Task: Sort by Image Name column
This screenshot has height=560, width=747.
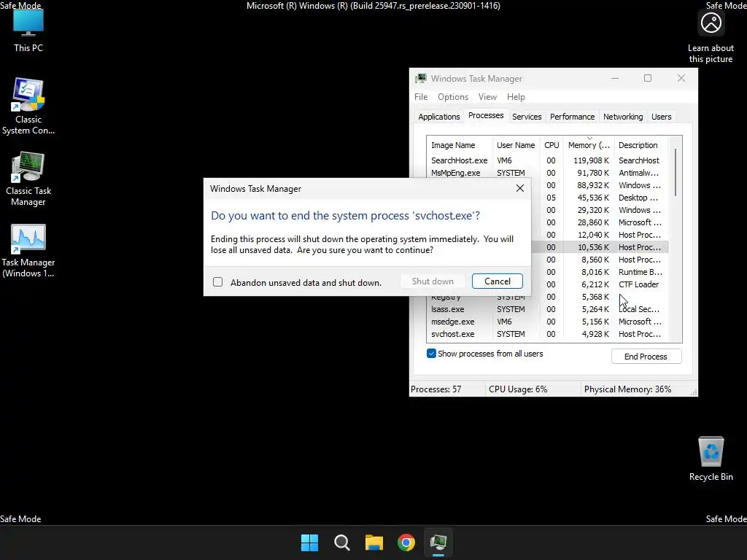Action: (460, 145)
